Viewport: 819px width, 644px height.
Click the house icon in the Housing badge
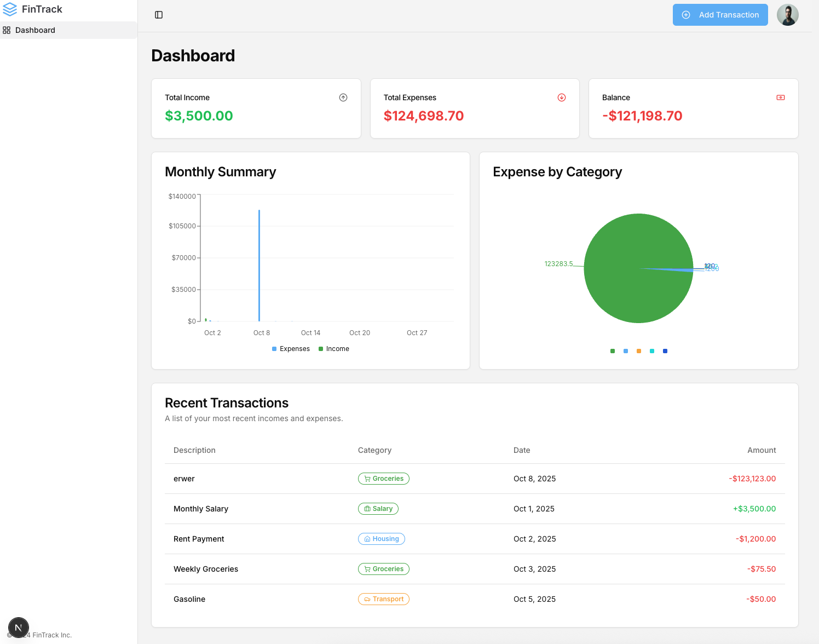tap(367, 539)
